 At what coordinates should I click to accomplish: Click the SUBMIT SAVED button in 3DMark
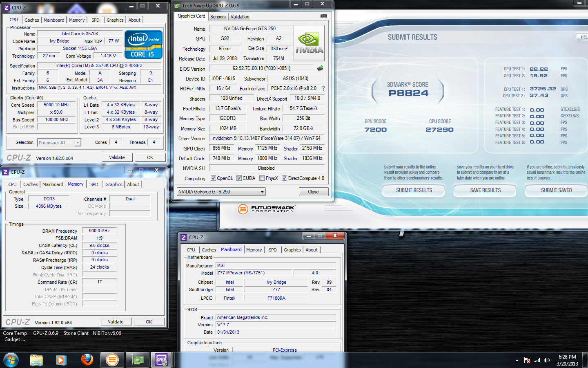[557, 190]
